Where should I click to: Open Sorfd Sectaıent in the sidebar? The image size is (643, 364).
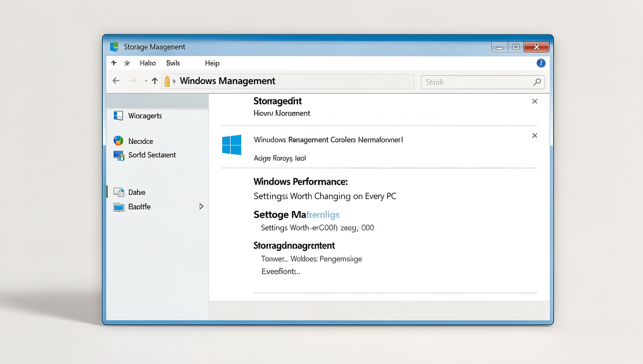152,155
